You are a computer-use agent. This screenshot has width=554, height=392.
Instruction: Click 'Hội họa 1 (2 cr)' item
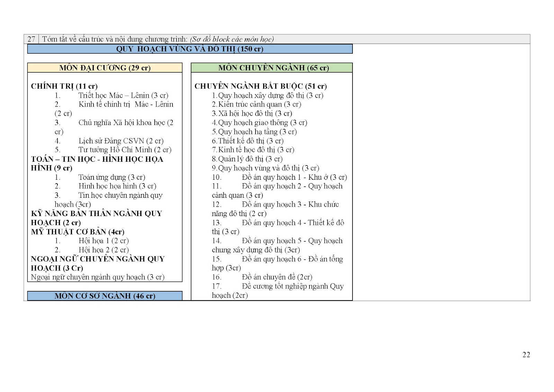(x=103, y=241)
